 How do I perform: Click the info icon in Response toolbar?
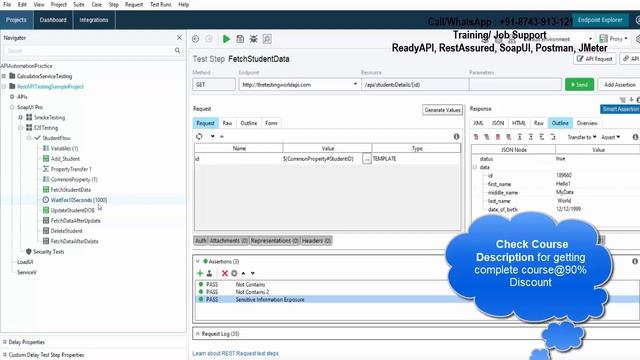(x=636, y=137)
